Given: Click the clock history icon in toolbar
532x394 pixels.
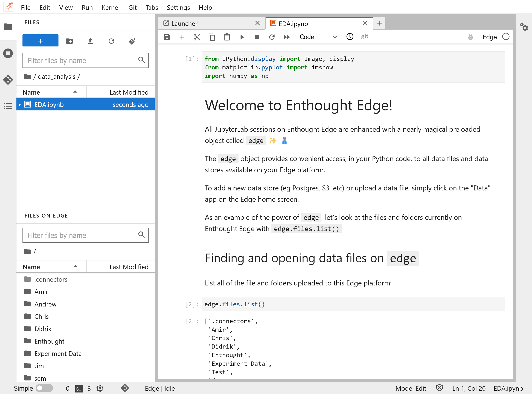Looking at the screenshot, I should point(350,36).
